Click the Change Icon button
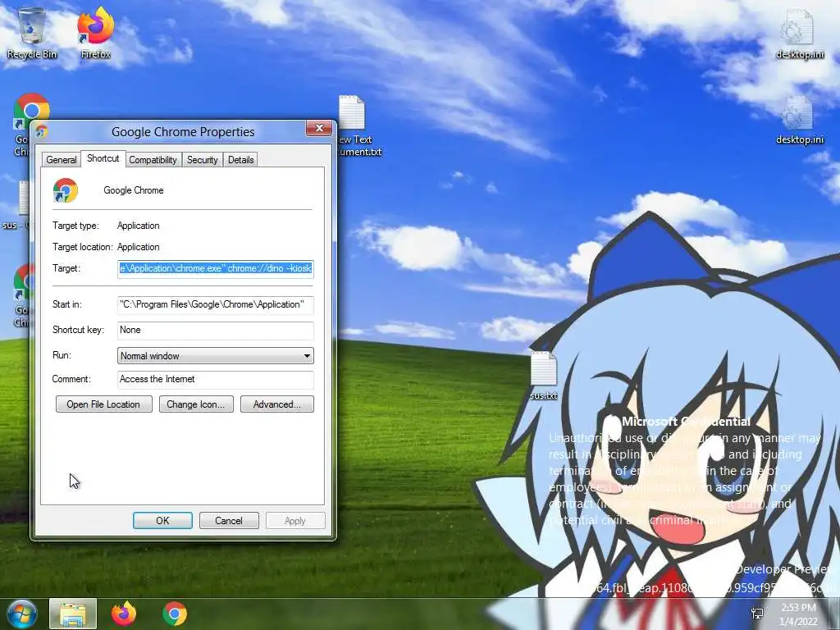840x630 pixels. (x=196, y=404)
